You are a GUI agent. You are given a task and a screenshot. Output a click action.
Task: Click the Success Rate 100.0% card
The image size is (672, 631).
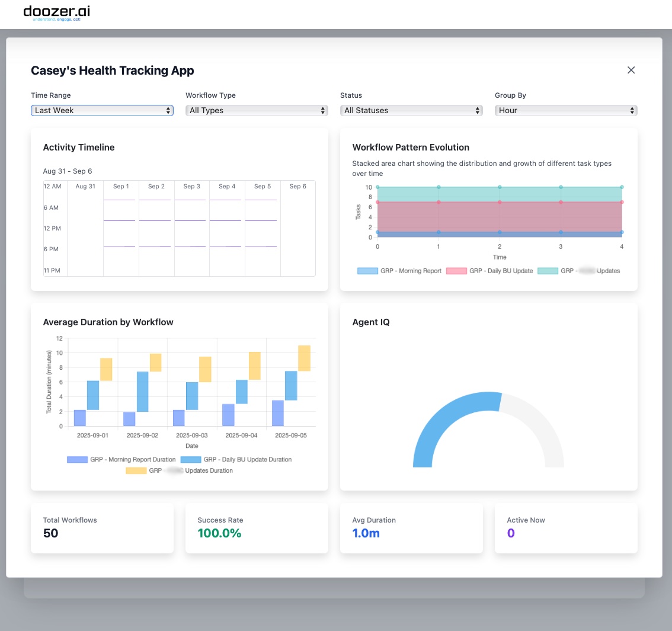pyautogui.click(x=257, y=528)
